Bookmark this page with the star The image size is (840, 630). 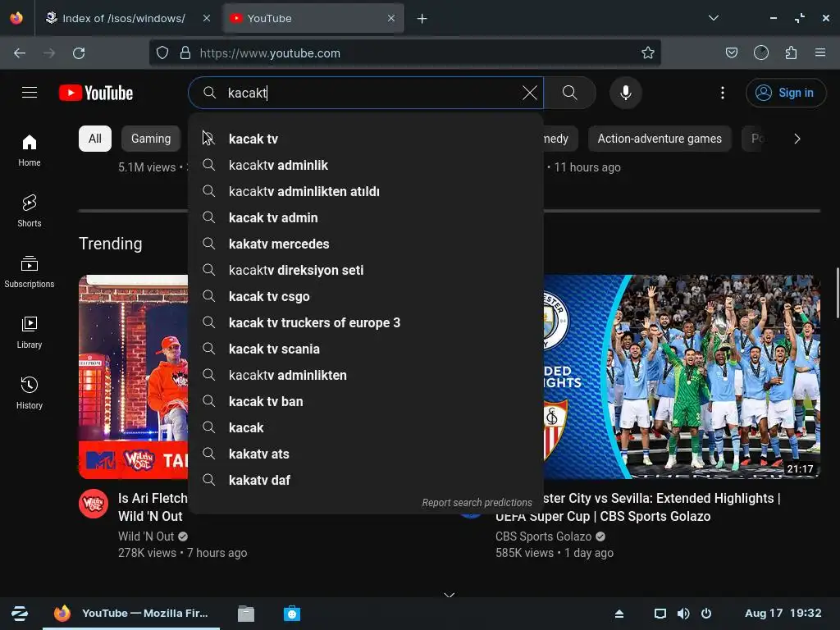648,52
